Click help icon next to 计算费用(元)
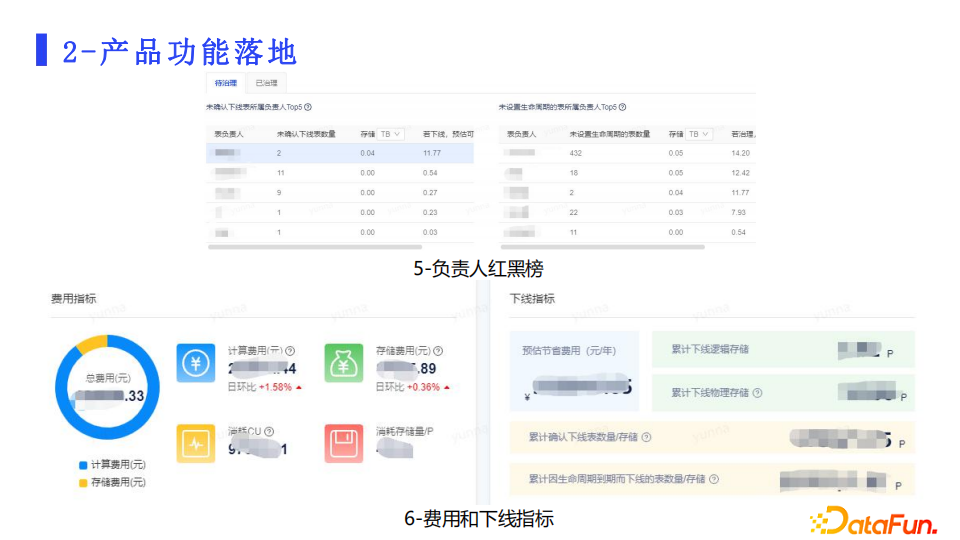This screenshot has width=960, height=540. 290,351
